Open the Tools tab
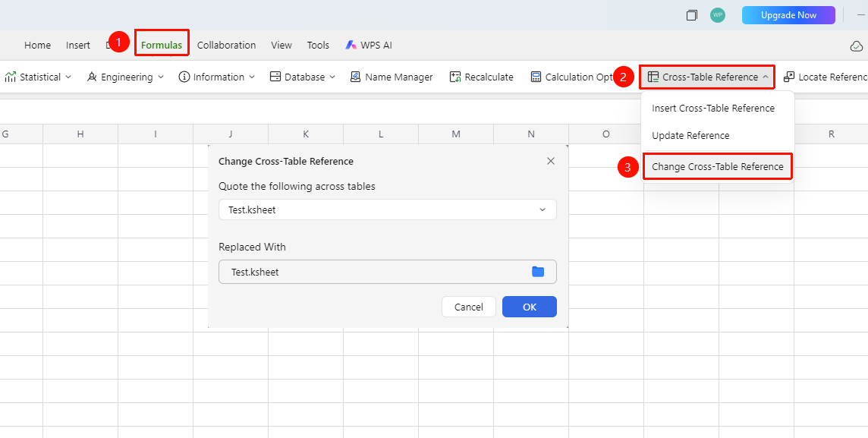 point(319,46)
